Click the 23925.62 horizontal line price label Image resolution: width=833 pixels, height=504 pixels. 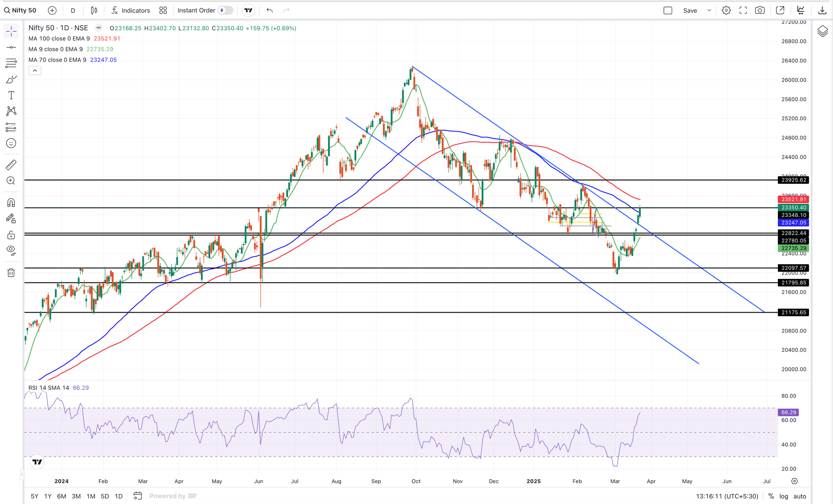tap(794, 180)
